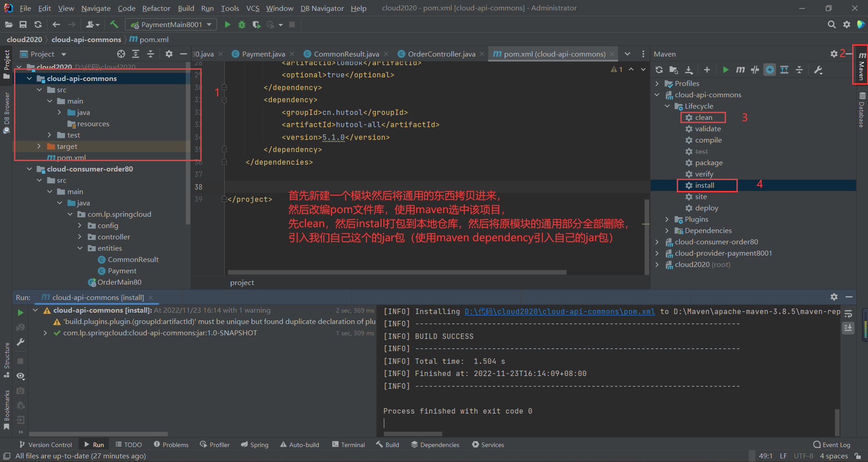Viewport: 868px width, 462px height.
Task: Open the DB Navigator menu
Action: 322,8
